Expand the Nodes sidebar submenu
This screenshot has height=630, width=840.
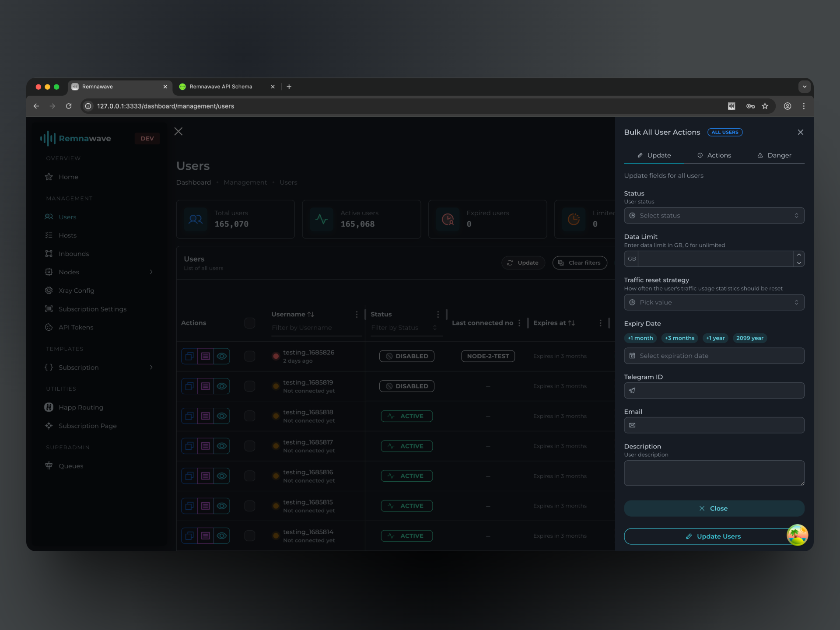151,272
